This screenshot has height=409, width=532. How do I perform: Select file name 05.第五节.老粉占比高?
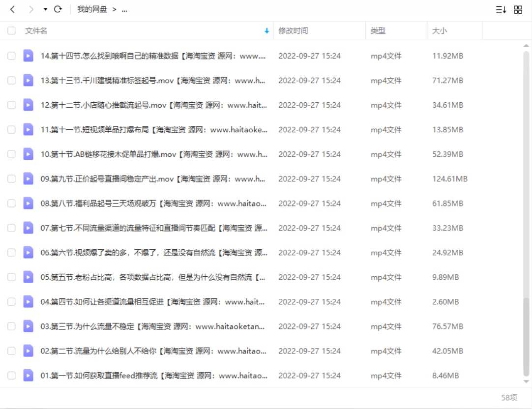tap(153, 277)
